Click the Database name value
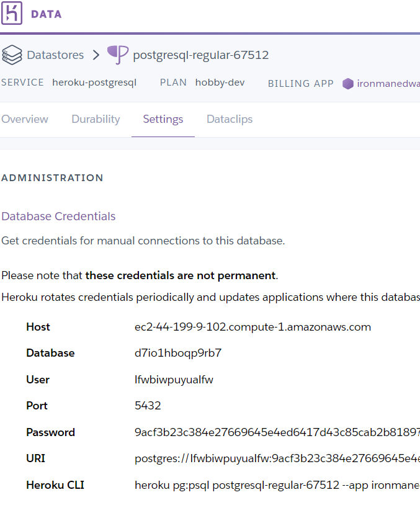Screen dimensions: 420x513 [178, 353]
